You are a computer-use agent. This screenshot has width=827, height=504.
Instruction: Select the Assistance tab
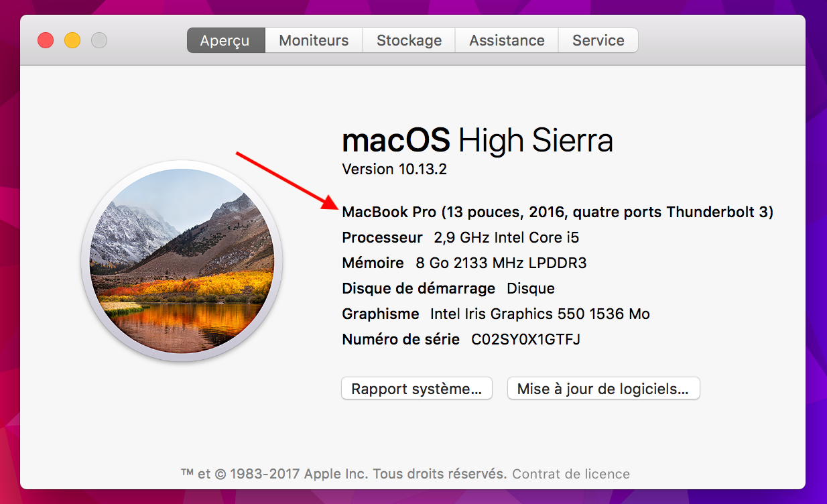(507, 40)
